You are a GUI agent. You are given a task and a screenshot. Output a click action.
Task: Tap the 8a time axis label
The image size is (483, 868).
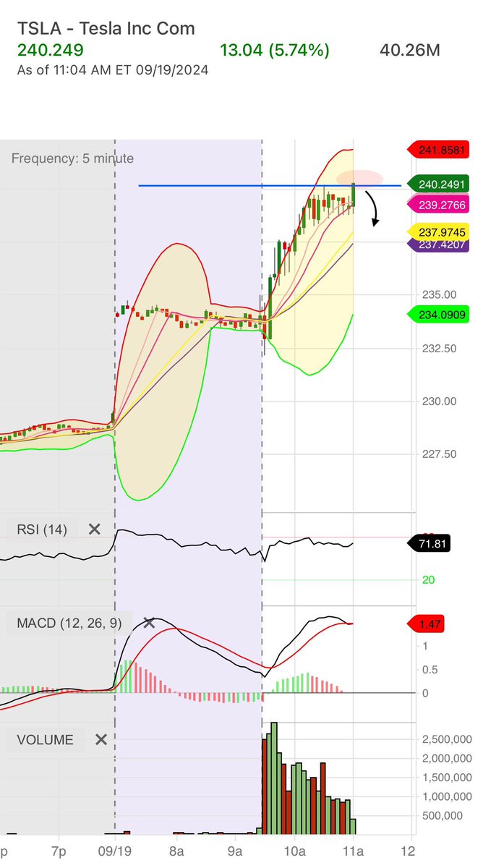pos(176,851)
